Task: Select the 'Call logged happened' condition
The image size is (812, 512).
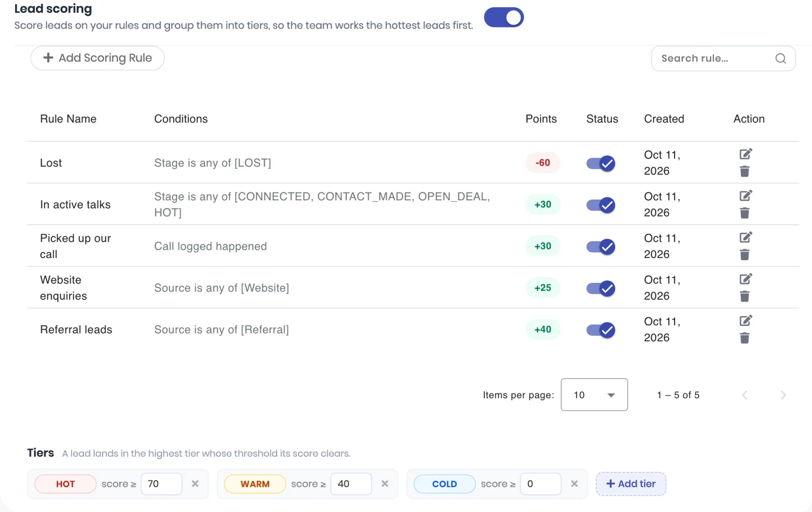Action: [x=211, y=246]
